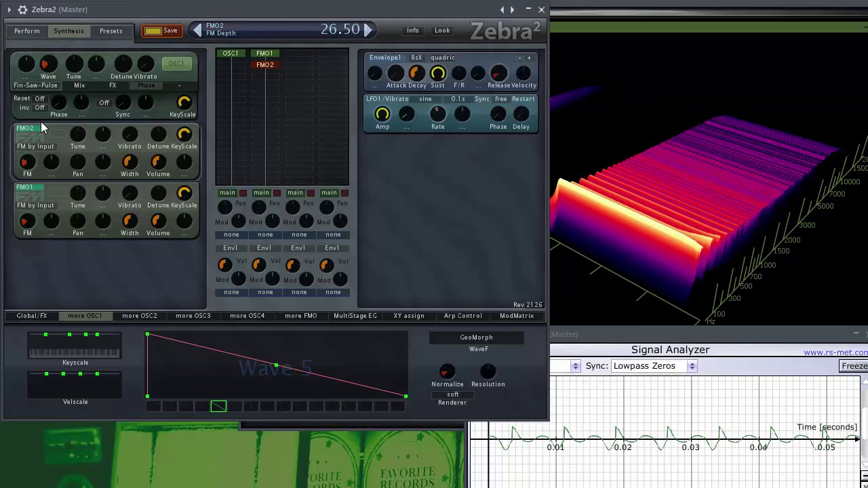Image resolution: width=868 pixels, height=488 pixels.
Task: Click the FMO1 Pan knob
Action: click(78, 221)
